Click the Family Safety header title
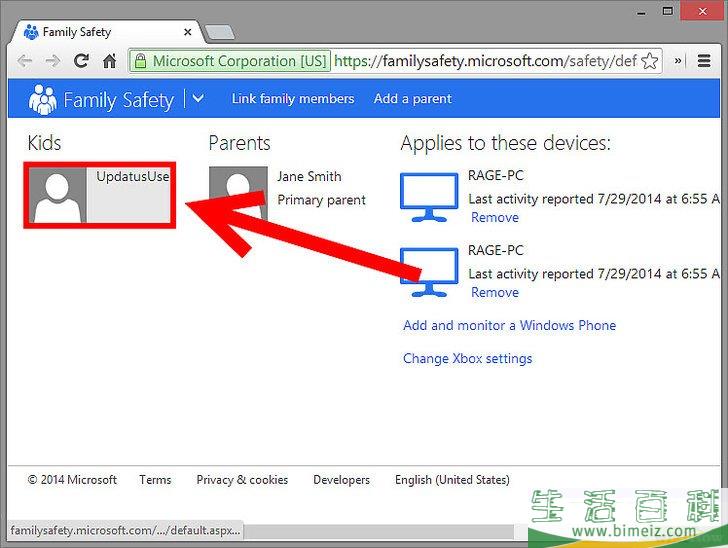Image resolution: width=728 pixels, height=548 pixels. pos(118,100)
